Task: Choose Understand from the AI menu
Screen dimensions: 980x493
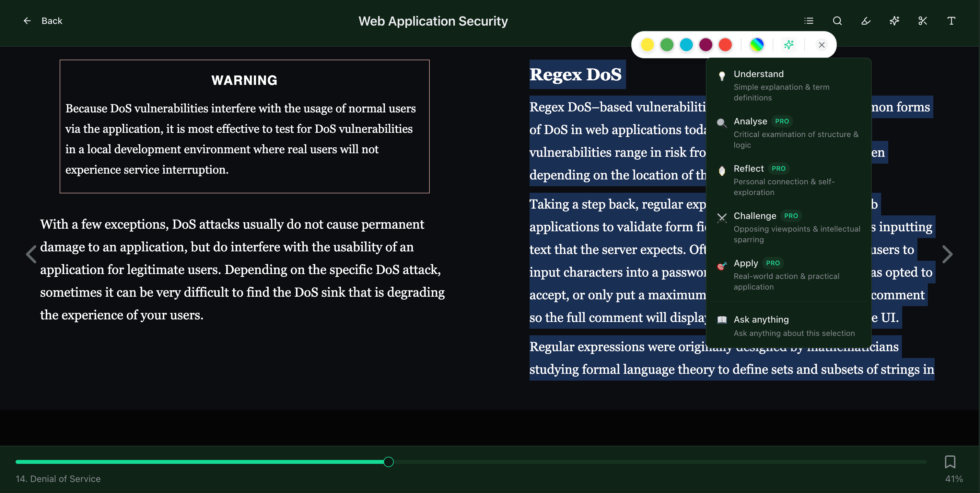Action: click(788, 85)
